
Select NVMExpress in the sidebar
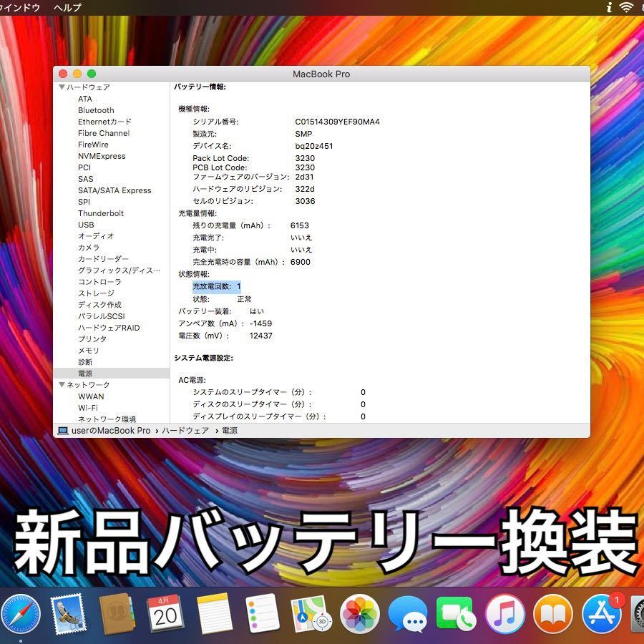coord(102,157)
